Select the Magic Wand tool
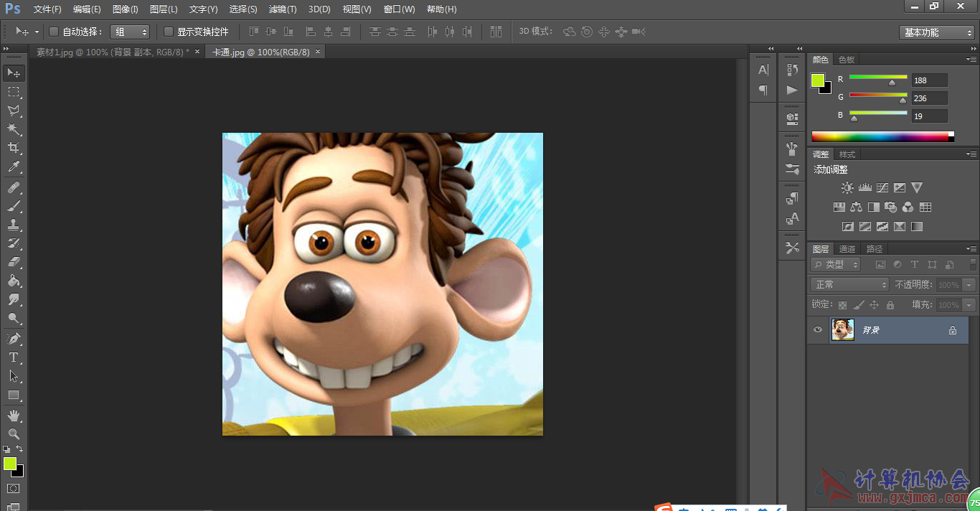Viewport: 980px width, 511px height. (14, 129)
